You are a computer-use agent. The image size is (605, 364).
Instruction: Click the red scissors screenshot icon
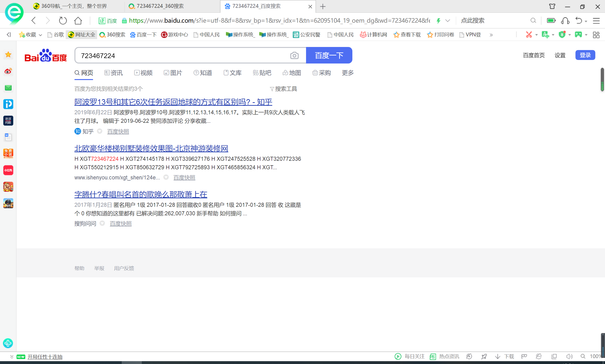click(x=529, y=35)
